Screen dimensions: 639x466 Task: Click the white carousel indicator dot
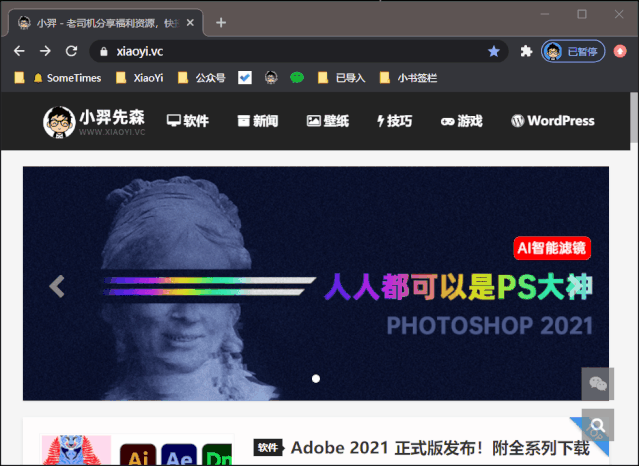click(x=316, y=379)
